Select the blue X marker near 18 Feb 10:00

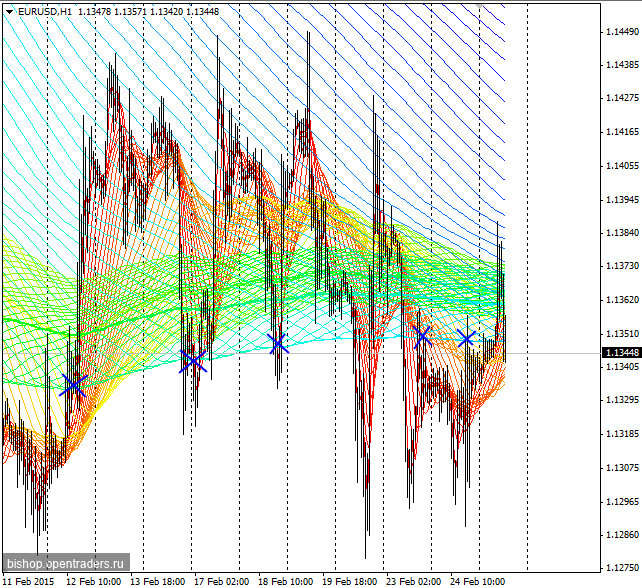click(278, 343)
